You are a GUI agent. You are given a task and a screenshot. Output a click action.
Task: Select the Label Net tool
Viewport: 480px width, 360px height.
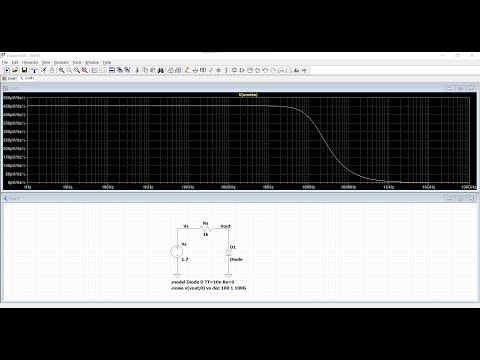[203, 70]
